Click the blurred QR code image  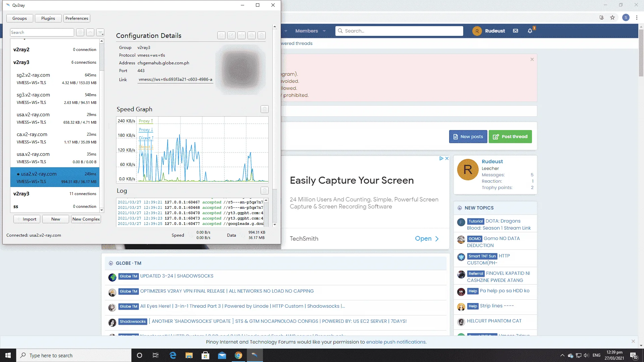pyautogui.click(x=240, y=70)
